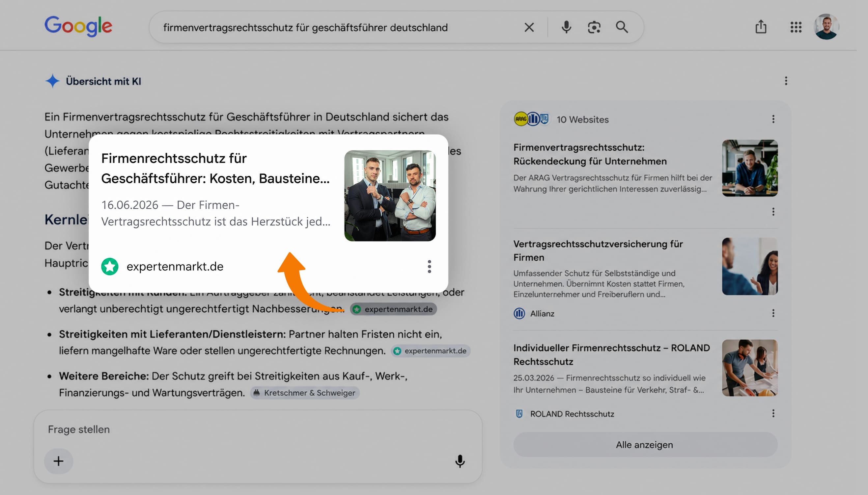Click the ROLAND result thumbnail
Image resolution: width=868 pixels, height=495 pixels.
pyautogui.click(x=750, y=368)
